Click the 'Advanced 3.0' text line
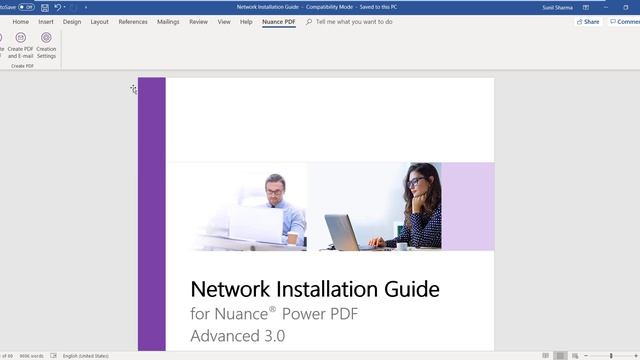The width and height of the screenshot is (640, 360). (x=238, y=336)
